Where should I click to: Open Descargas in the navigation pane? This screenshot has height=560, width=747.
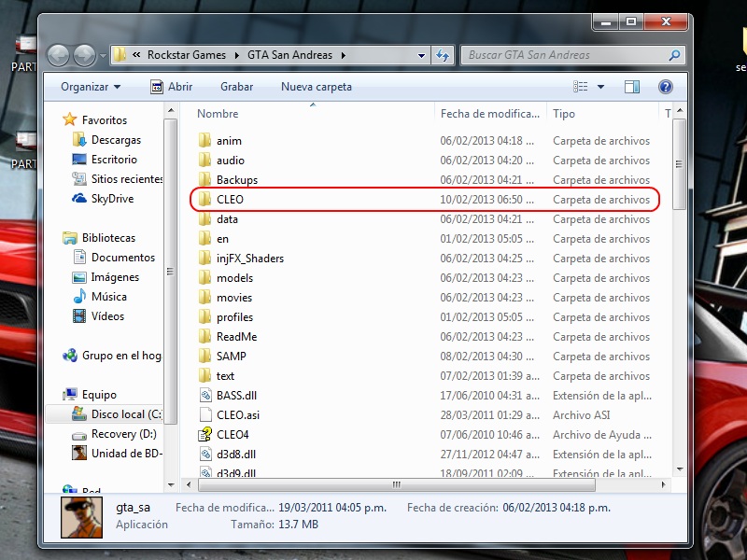pos(116,140)
